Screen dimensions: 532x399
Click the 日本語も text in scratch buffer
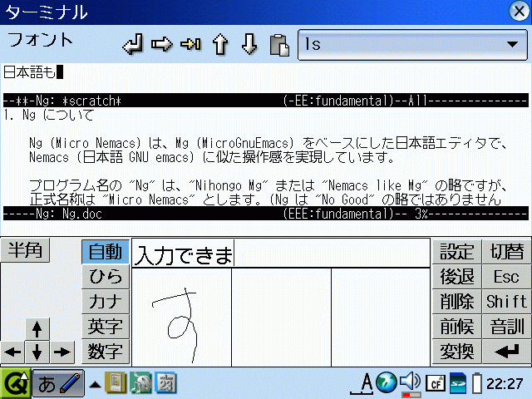29,72
